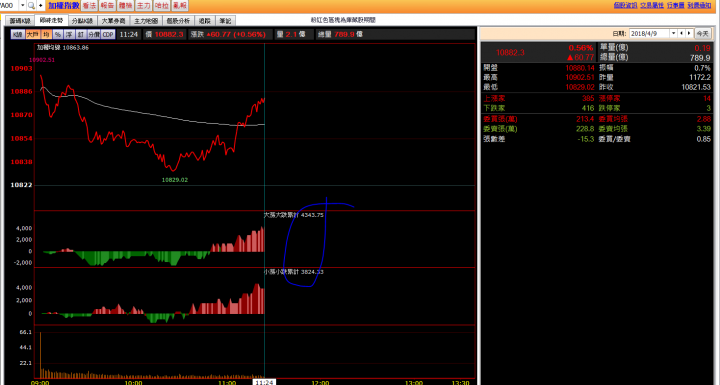Toggle the 均 average line button

click(46, 34)
